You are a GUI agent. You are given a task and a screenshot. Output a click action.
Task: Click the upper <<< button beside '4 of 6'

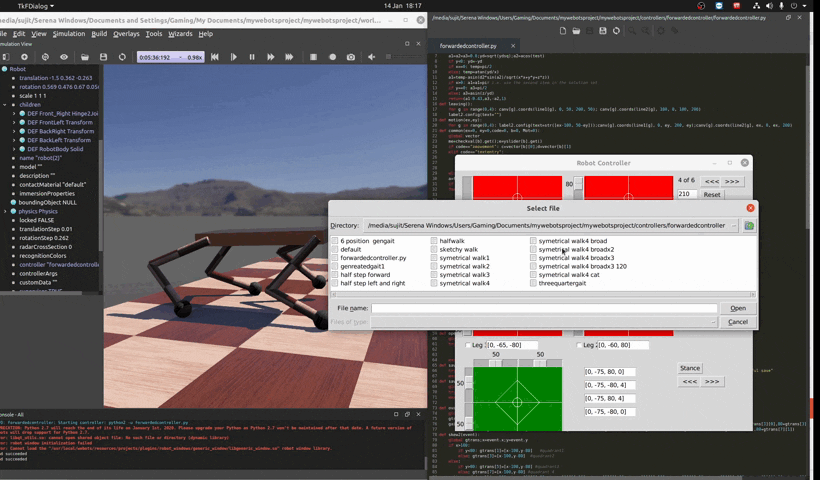coord(711,181)
